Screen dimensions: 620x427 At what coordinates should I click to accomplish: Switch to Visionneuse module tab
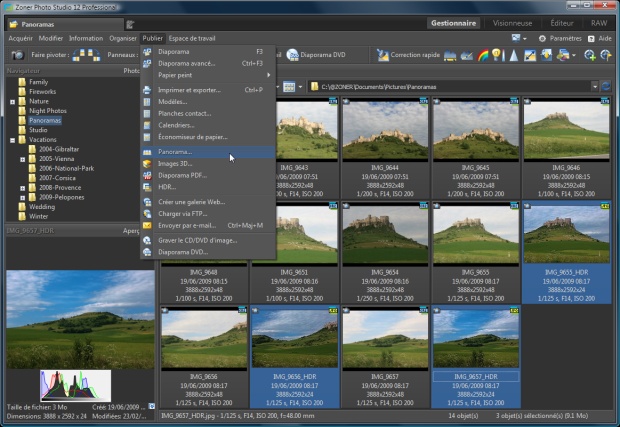click(x=512, y=23)
